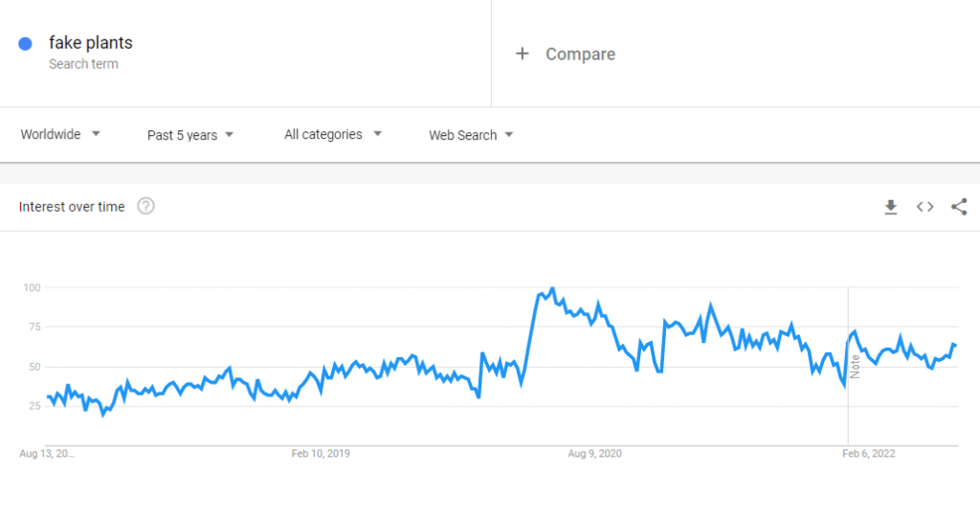Expand the Past 5 years dropdown
Image resolution: width=980 pixels, height=519 pixels.
190,135
